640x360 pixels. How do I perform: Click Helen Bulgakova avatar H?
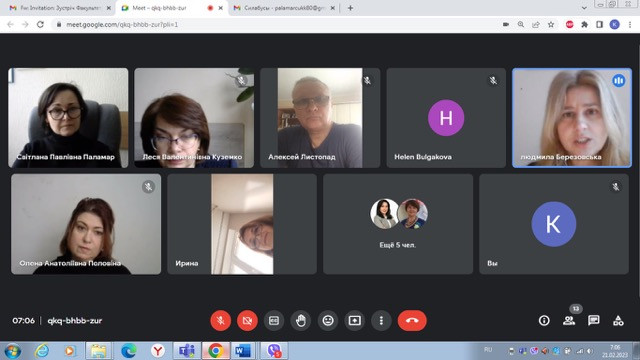tap(446, 118)
